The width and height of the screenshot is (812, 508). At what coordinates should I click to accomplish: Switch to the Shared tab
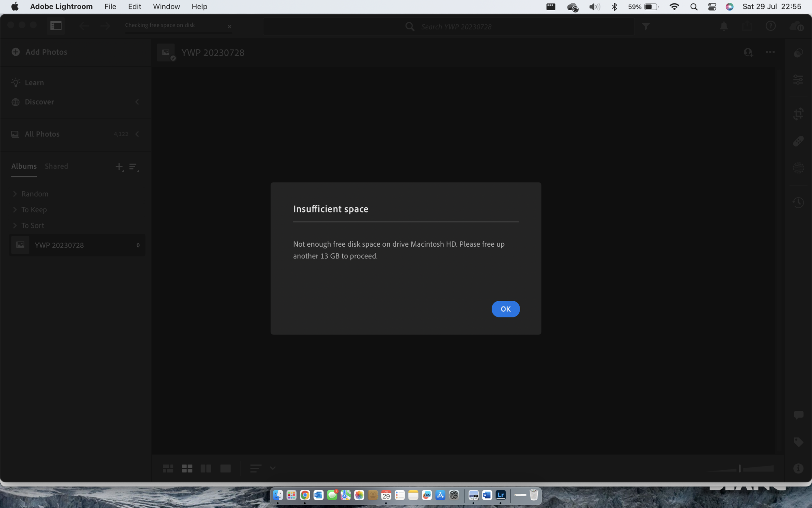[56, 166]
